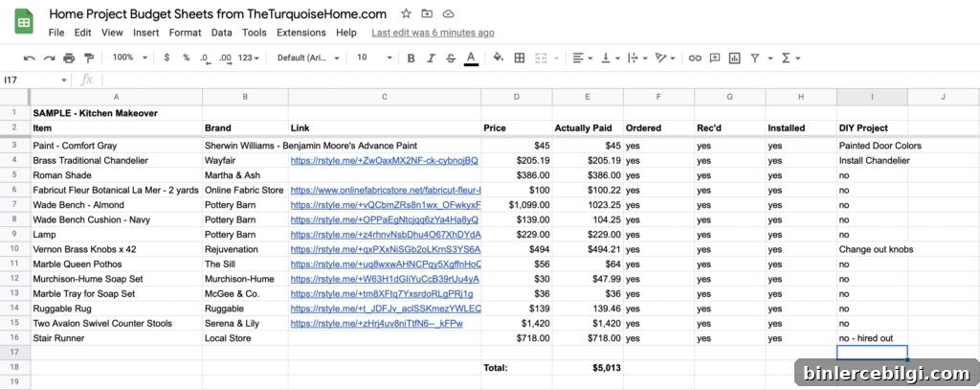Open the Help menu

click(x=346, y=33)
